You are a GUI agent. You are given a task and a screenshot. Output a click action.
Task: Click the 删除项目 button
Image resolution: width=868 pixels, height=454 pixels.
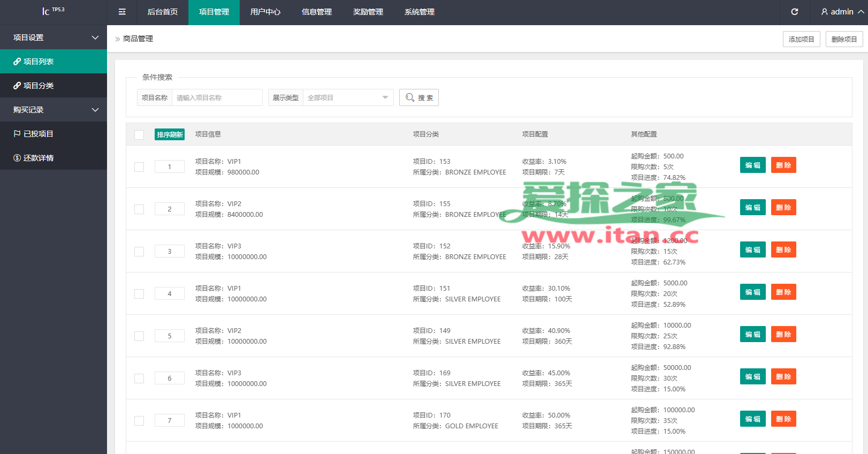pyautogui.click(x=844, y=39)
